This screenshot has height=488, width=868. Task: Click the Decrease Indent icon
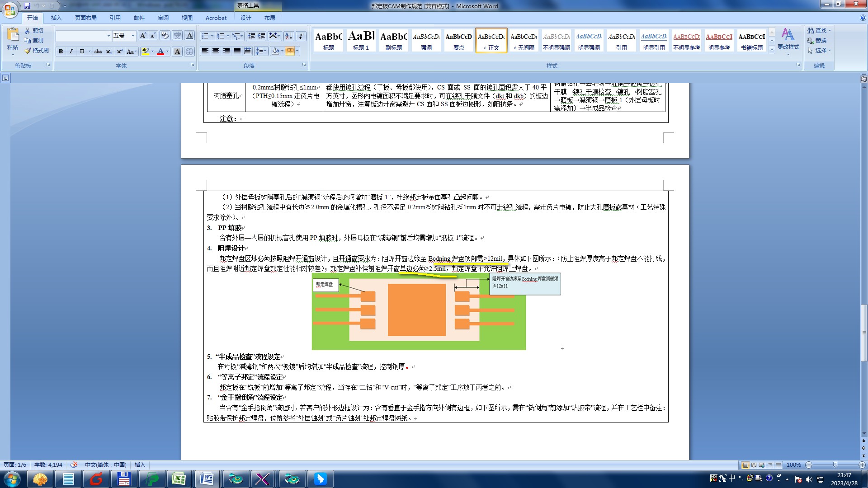click(x=251, y=36)
